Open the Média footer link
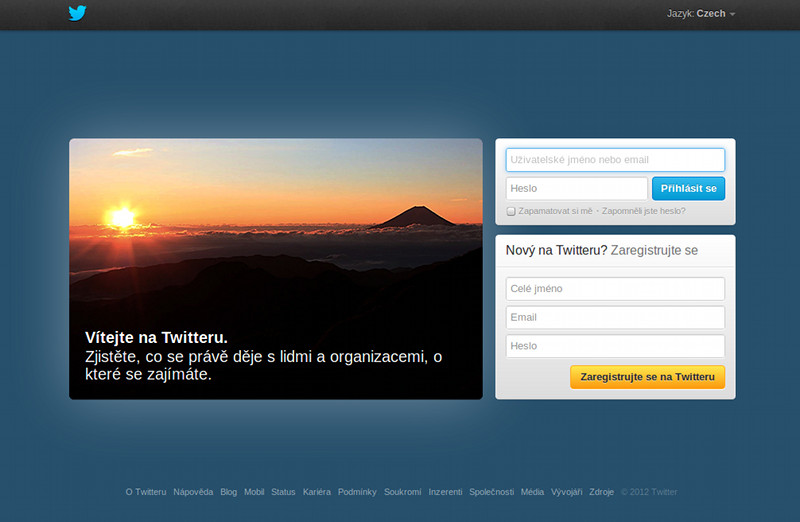Image resolution: width=800 pixels, height=522 pixels. click(532, 492)
